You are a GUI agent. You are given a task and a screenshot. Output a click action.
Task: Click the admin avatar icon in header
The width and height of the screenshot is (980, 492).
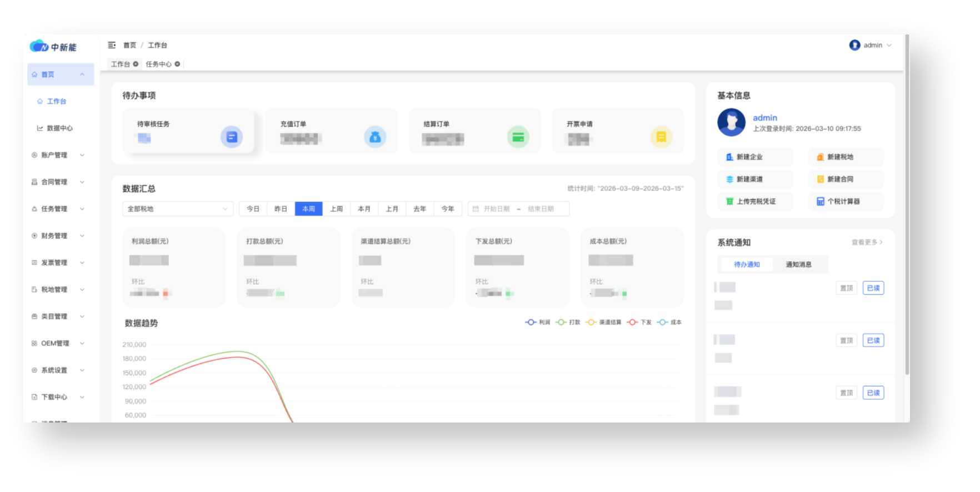[854, 45]
